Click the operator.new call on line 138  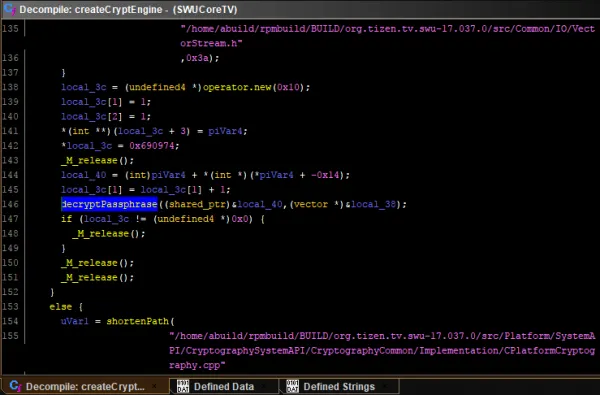(x=237, y=87)
